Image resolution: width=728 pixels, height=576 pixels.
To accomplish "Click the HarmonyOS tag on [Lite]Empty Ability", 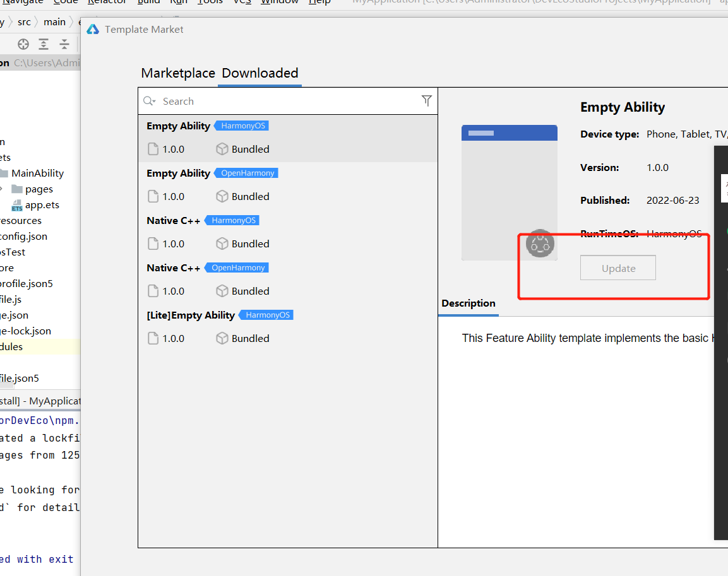I will 267,315.
